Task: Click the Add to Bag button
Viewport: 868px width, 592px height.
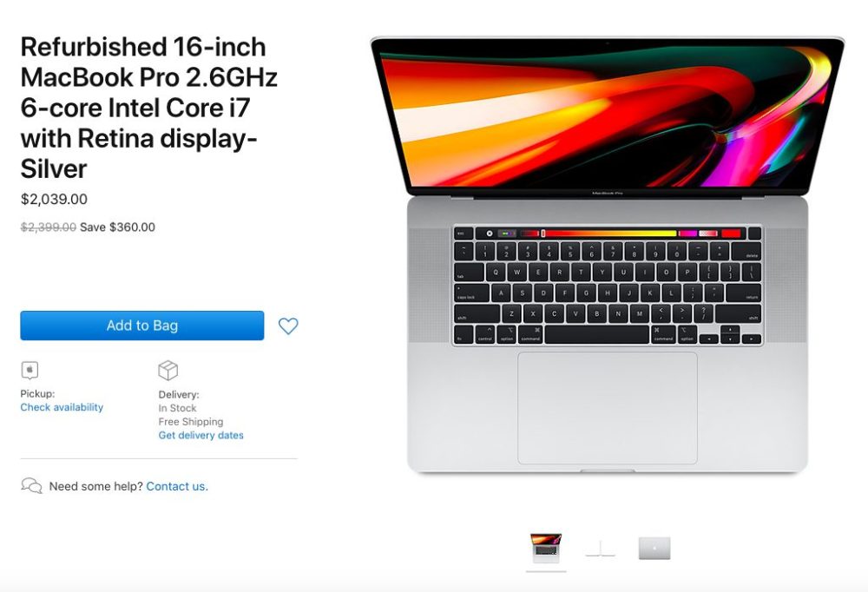Action: [x=141, y=325]
